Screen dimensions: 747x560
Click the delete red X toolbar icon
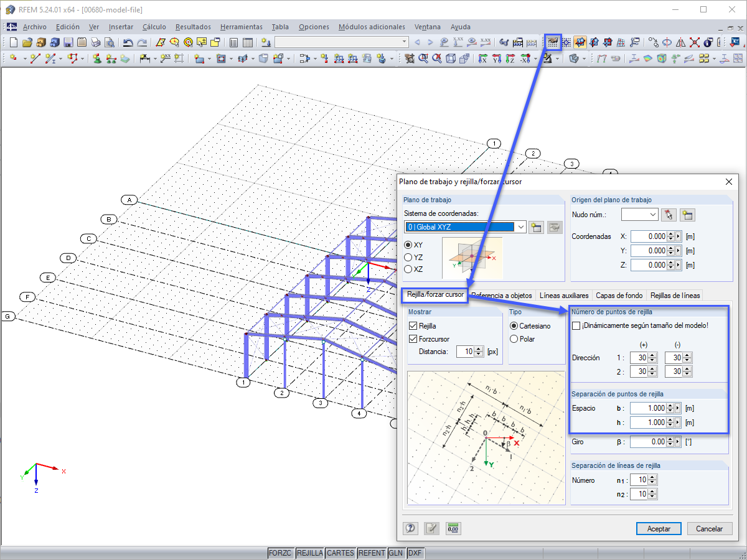pyautogui.click(x=694, y=42)
